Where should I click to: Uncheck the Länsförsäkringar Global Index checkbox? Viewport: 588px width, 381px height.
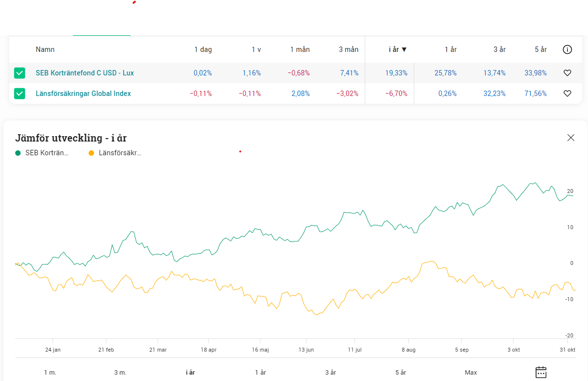(20, 93)
